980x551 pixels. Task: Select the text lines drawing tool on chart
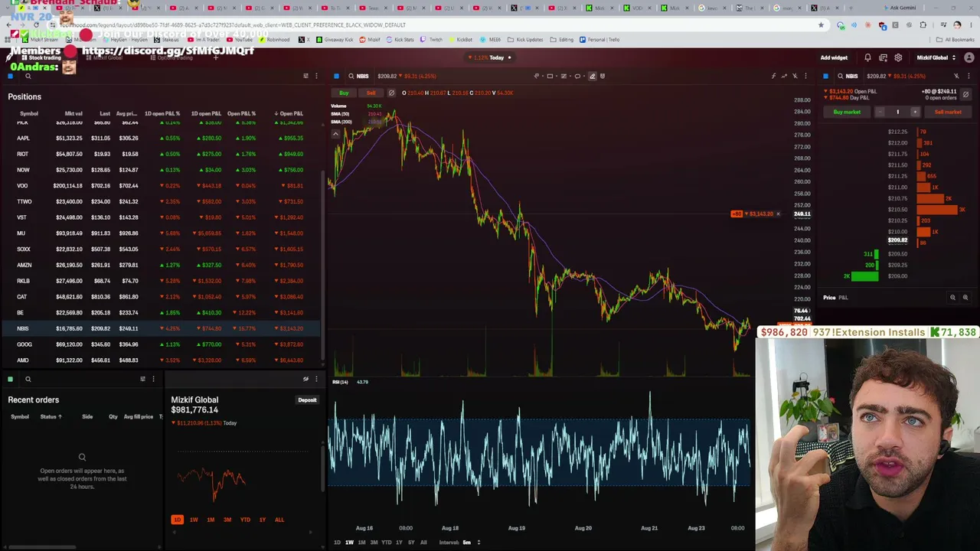(x=563, y=76)
